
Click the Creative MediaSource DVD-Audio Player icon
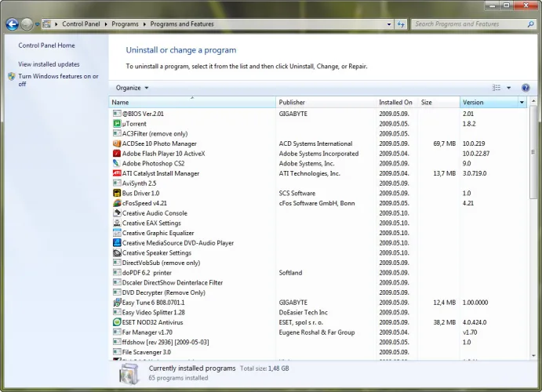117,243
